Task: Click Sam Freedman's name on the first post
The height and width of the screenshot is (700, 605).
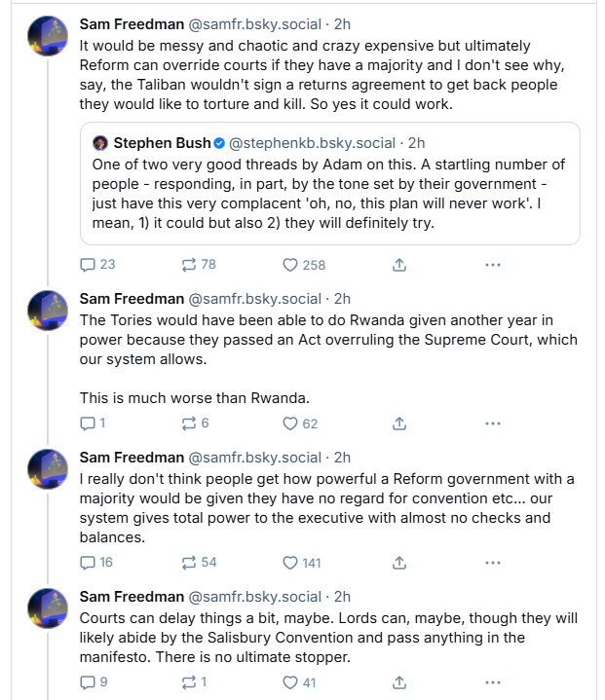Action: [x=131, y=22]
